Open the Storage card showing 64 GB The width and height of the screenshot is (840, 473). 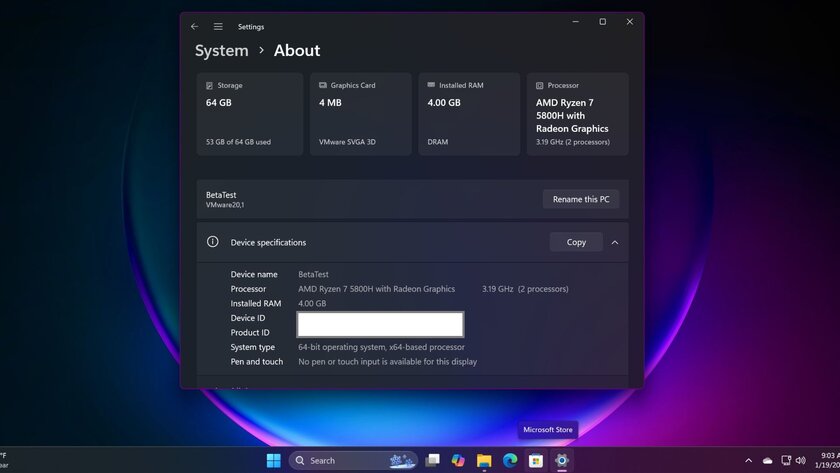[250, 114]
